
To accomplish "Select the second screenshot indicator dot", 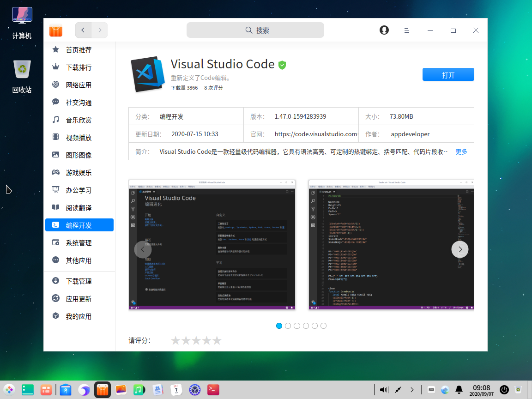I will [x=288, y=326].
